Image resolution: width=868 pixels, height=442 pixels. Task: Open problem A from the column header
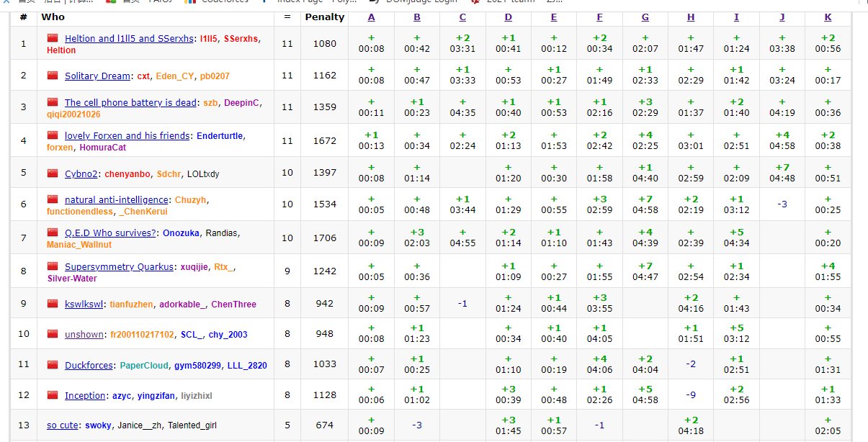[x=371, y=17]
